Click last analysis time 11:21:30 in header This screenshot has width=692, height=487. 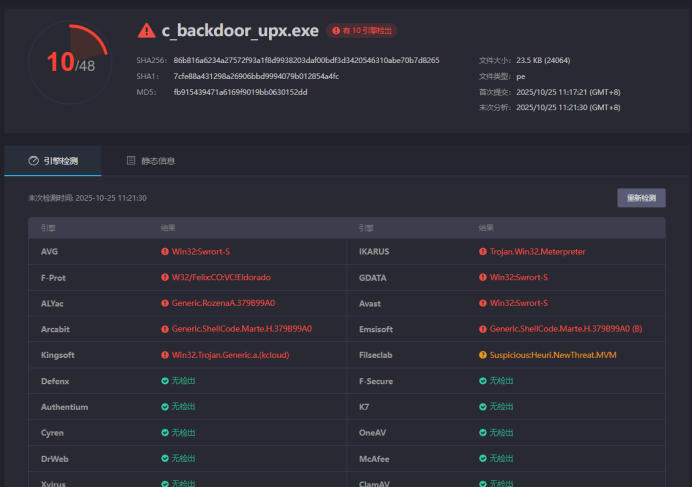click(x=568, y=107)
